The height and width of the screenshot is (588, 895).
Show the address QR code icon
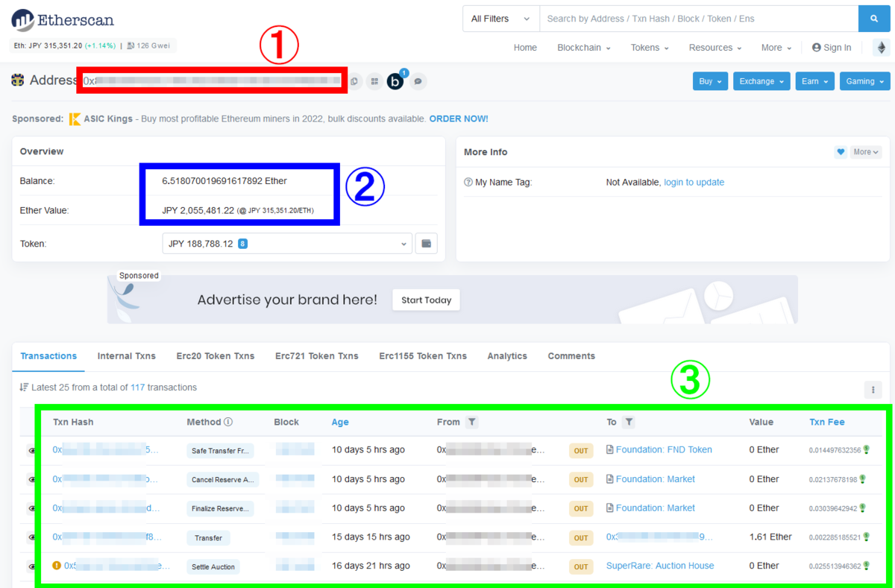click(374, 81)
